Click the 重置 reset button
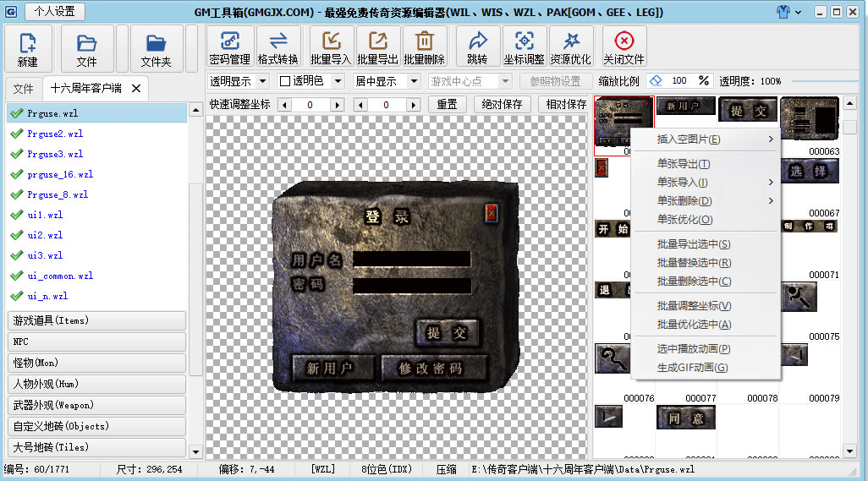This screenshot has height=481, width=868. click(447, 104)
